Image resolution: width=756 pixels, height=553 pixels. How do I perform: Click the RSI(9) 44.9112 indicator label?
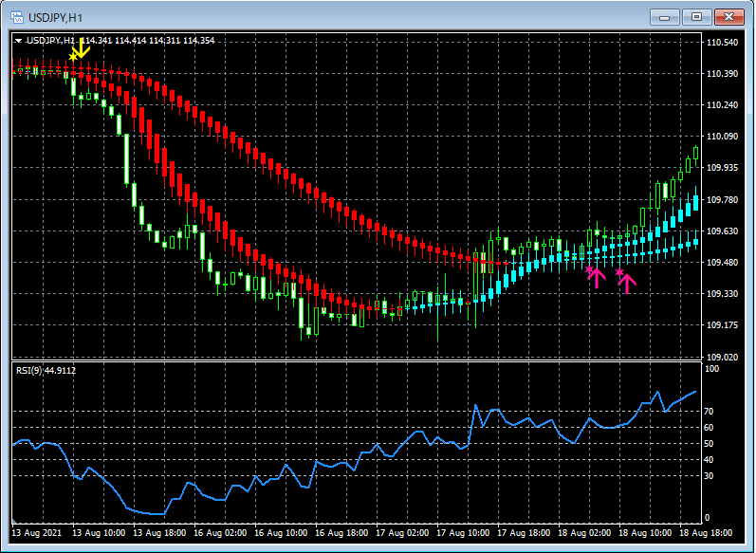point(46,371)
